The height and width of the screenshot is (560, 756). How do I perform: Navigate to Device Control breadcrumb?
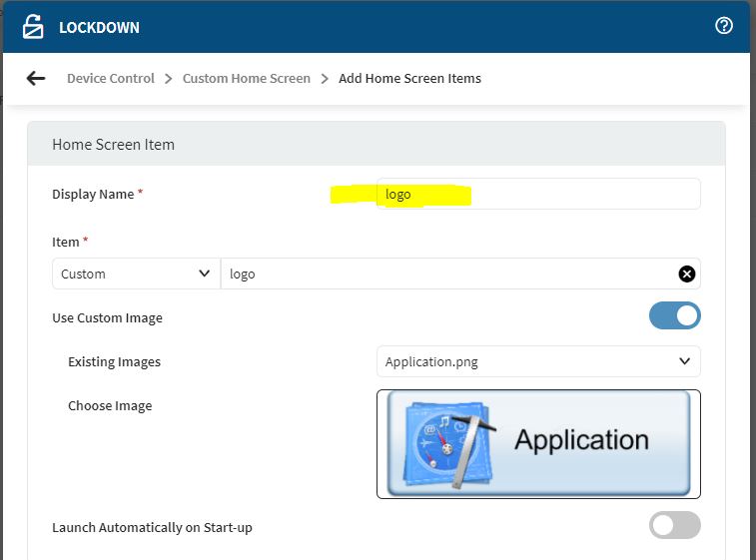110,78
